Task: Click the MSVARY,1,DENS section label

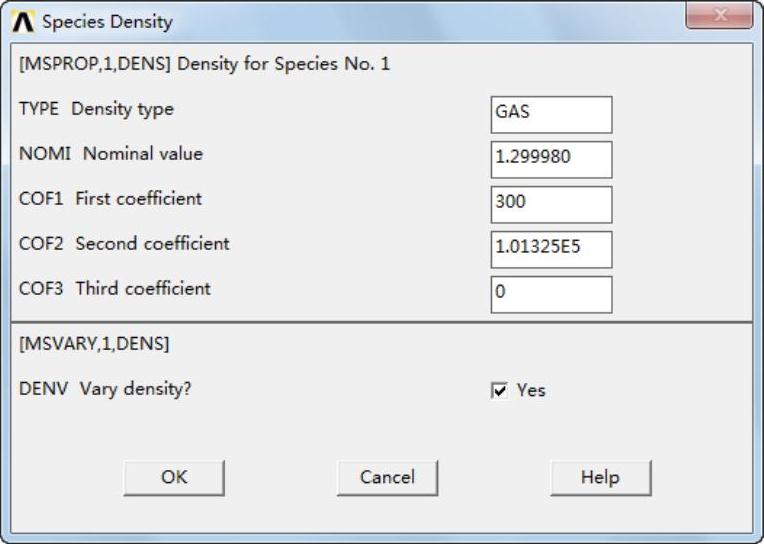Action: tap(94, 344)
